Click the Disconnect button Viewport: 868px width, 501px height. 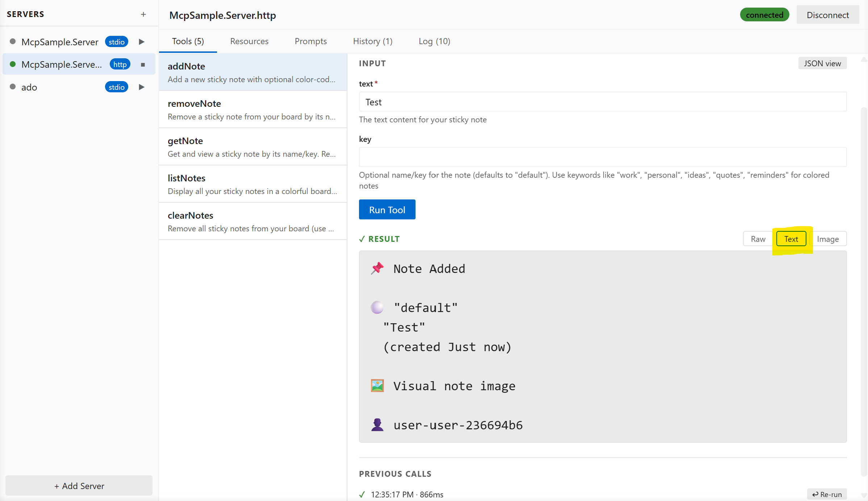pos(828,14)
